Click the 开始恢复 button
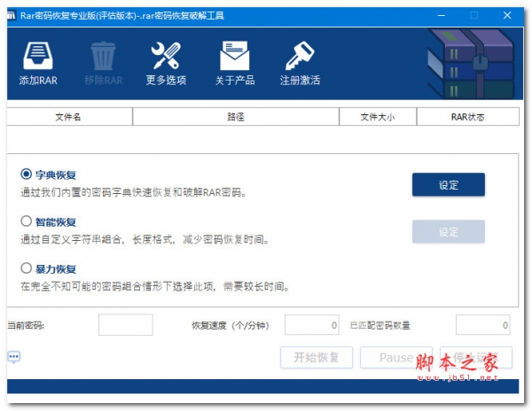 pos(317,358)
